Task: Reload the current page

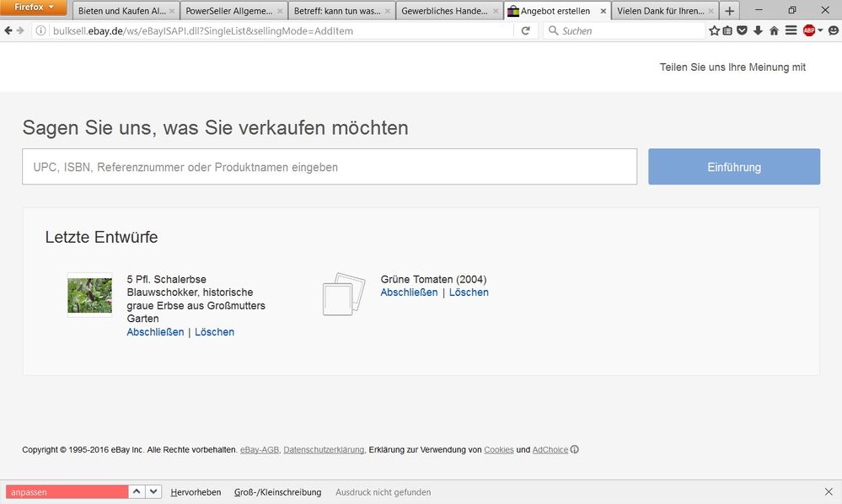Action: click(x=526, y=31)
